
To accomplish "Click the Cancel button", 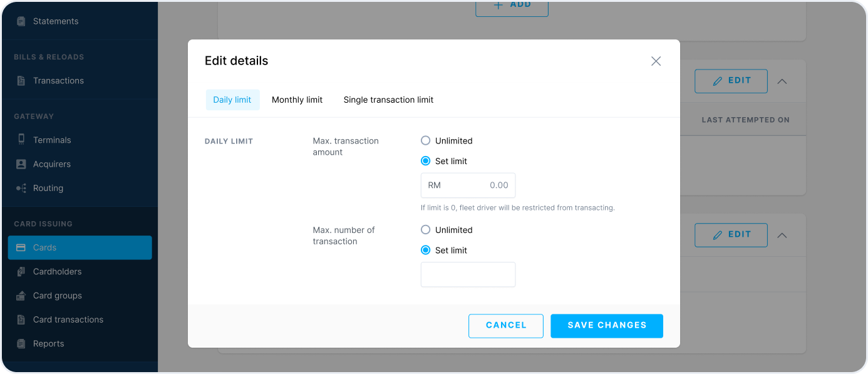I will pyautogui.click(x=506, y=326).
